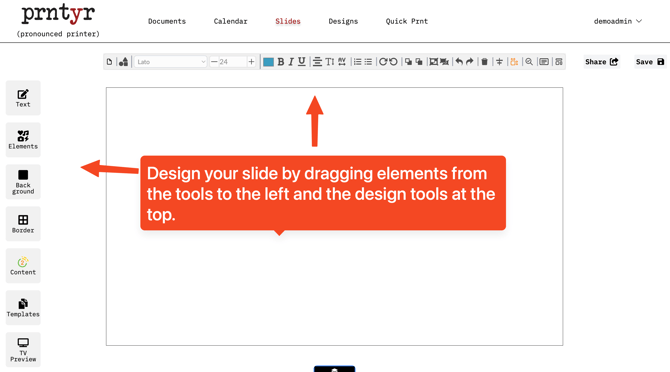This screenshot has width=670, height=372.
Task: Open the blue text color swatch
Action: [268, 62]
